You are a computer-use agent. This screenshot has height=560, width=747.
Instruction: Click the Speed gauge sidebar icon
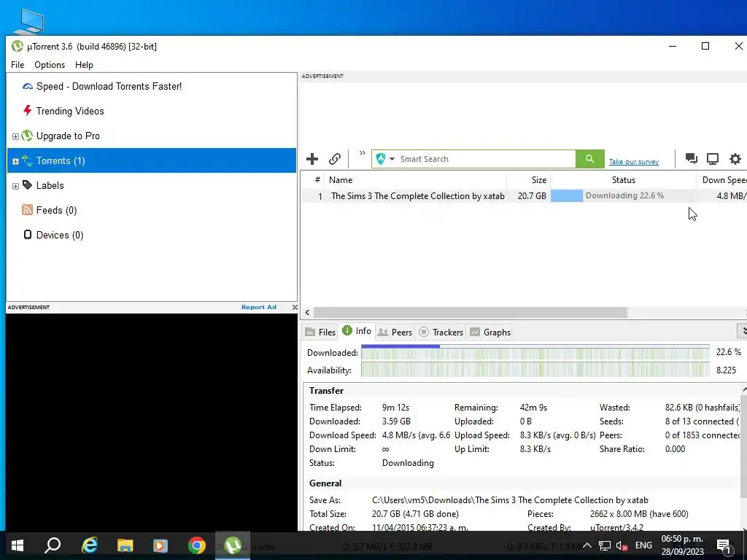click(x=28, y=86)
